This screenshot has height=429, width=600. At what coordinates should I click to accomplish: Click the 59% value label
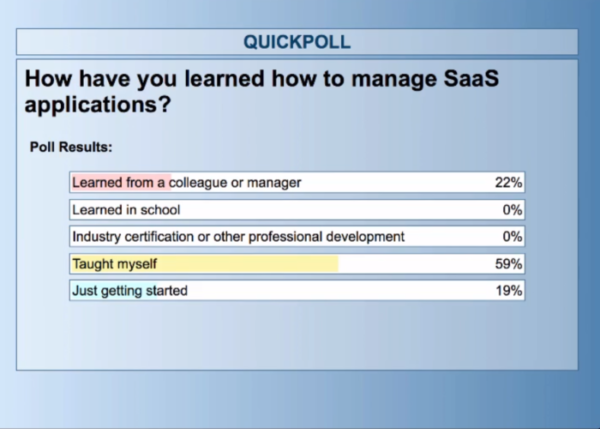(509, 264)
